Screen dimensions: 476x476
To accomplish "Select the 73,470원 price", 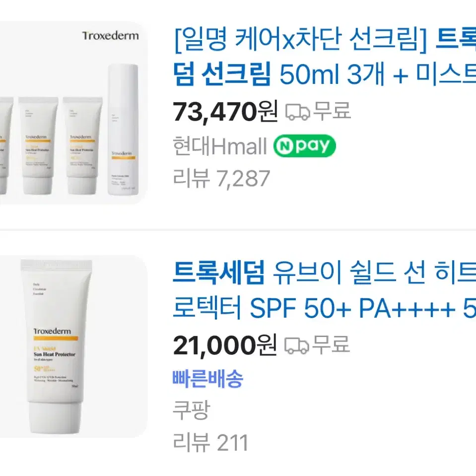I will (225, 111).
